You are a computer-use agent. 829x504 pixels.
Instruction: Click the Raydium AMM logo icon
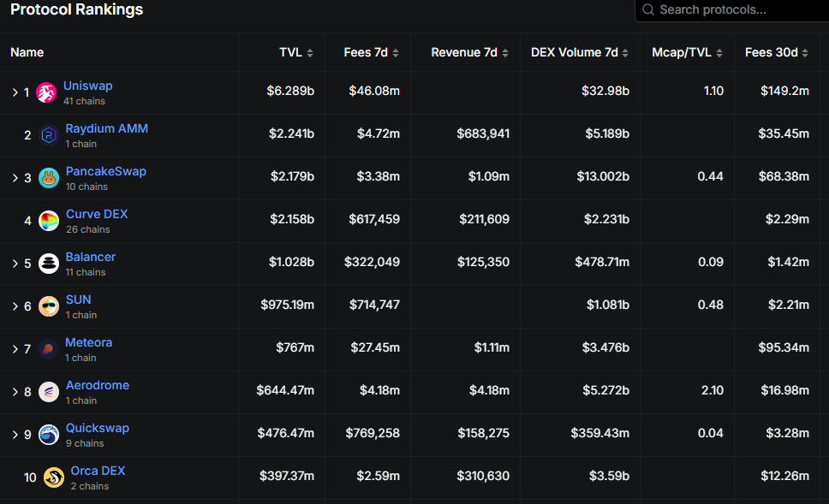(x=49, y=135)
